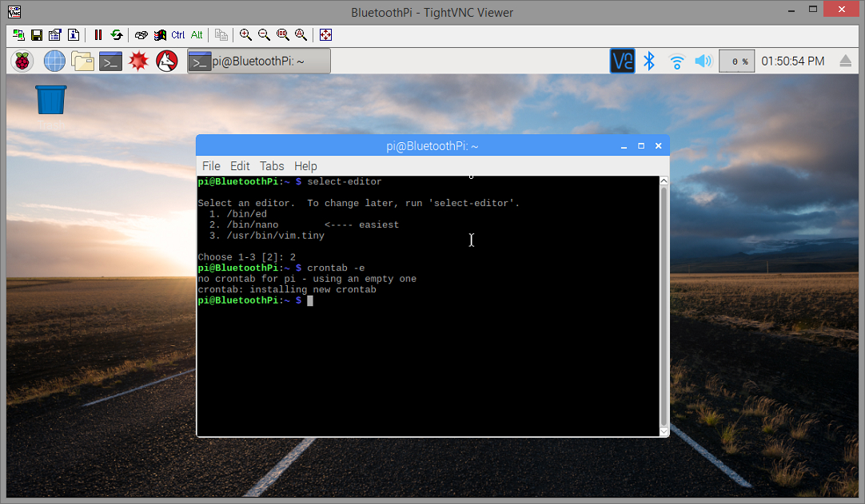
Task: Send Ctrl+Alt+Del to remote host
Action: pos(142,34)
